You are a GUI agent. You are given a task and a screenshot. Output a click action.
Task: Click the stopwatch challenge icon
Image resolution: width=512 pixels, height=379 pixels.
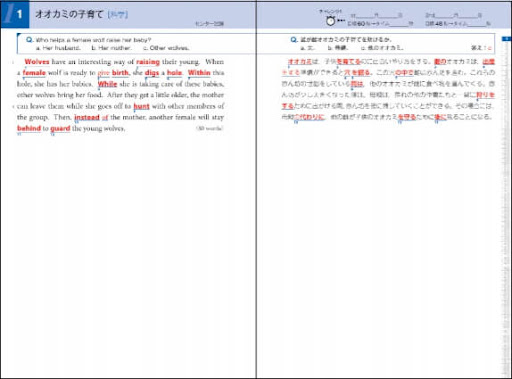tap(330, 21)
